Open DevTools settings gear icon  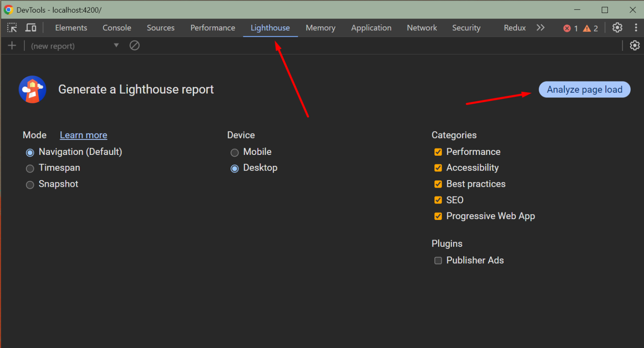(617, 27)
